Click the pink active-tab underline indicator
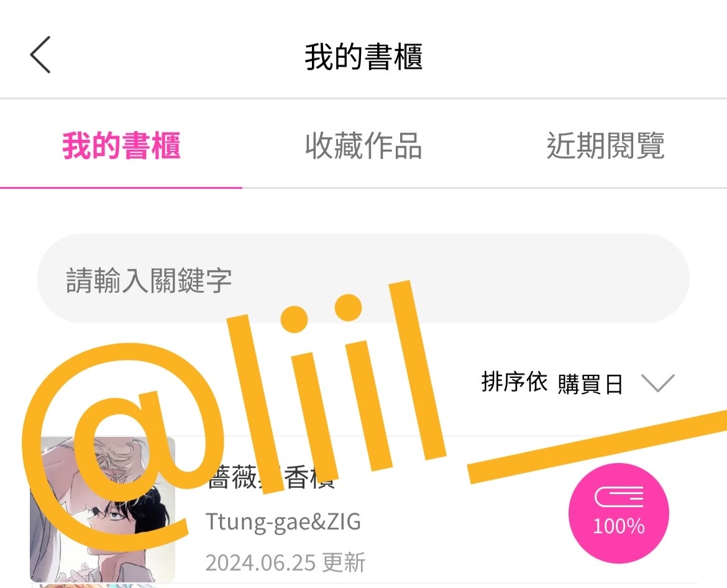Viewport: 727px width, 588px height. (121, 187)
